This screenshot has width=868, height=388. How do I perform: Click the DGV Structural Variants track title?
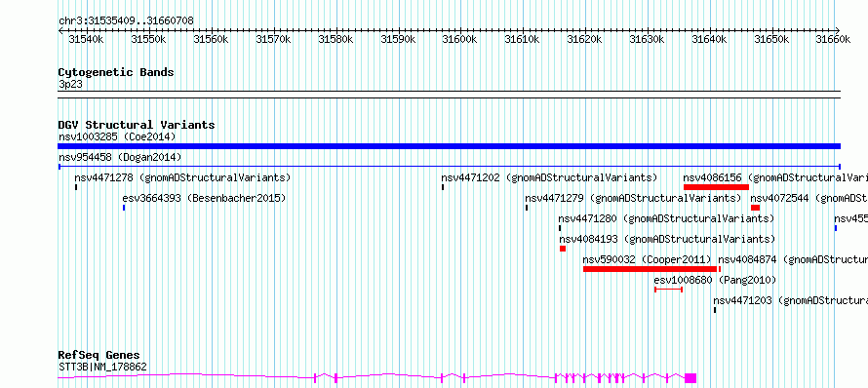point(137,125)
